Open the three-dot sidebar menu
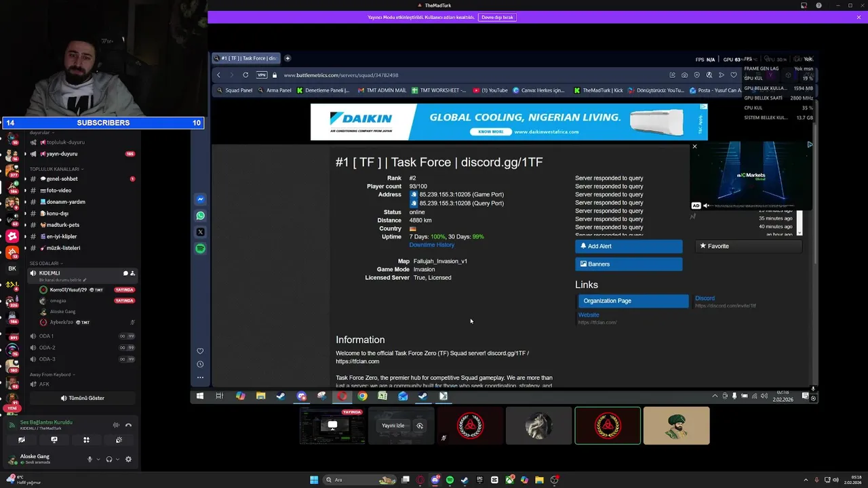This screenshot has height=488, width=868. [x=200, y=377]
